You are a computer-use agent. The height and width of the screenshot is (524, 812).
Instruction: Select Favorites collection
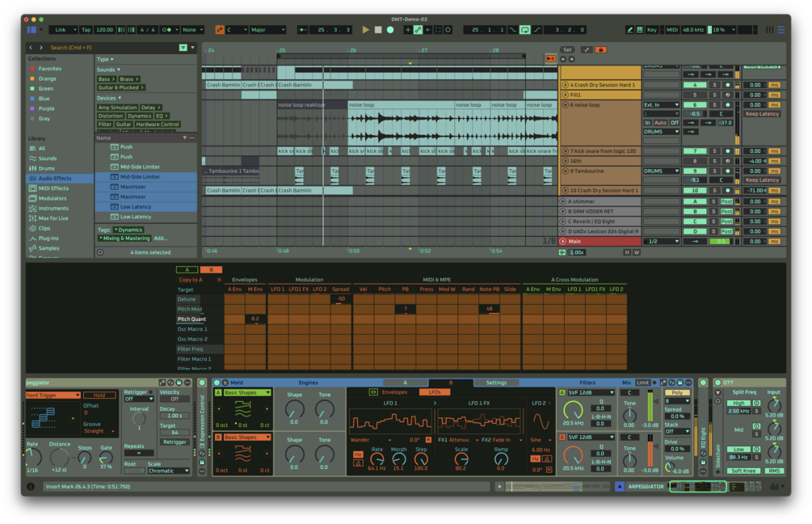point(50,69)
